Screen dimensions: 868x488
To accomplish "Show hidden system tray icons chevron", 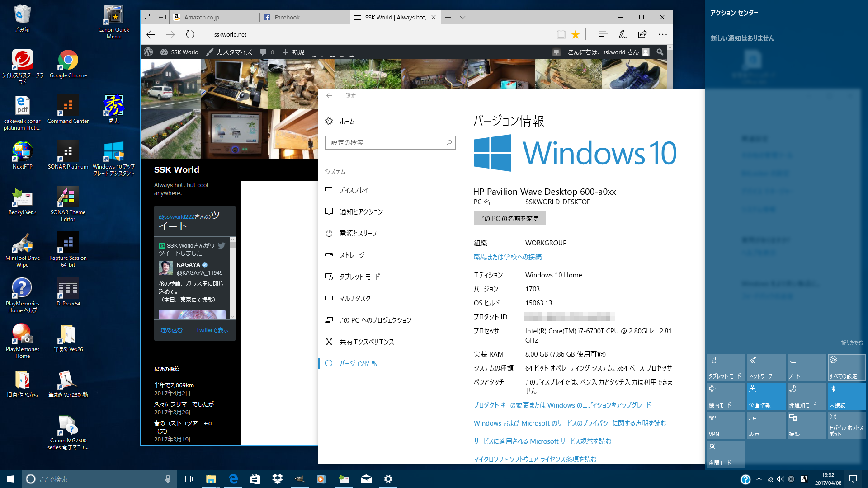I will pos(759,479).
